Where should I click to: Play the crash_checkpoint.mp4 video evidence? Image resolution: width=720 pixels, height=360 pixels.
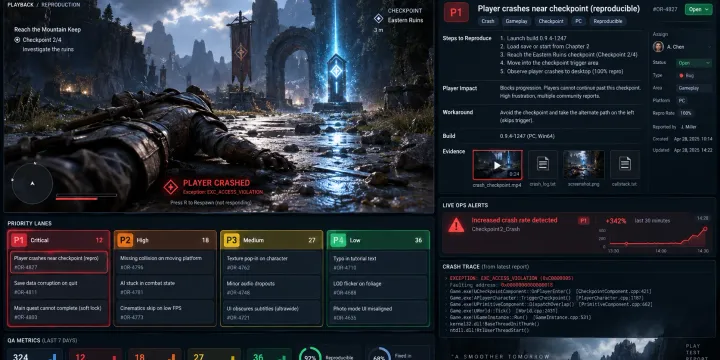[x=497, y=165]
